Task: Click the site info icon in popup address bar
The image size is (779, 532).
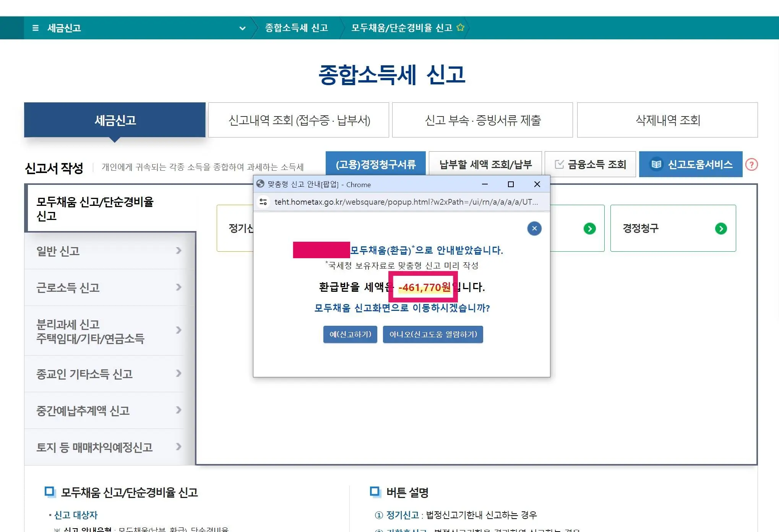Action: point(263,202)
